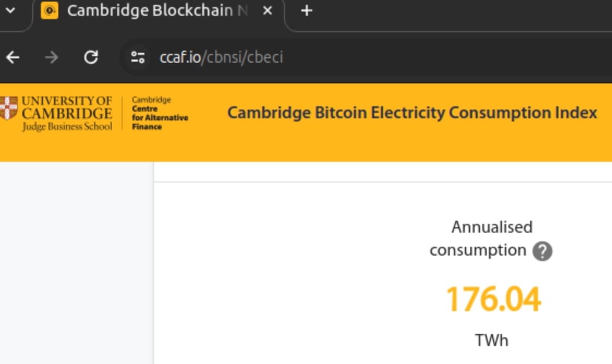
Task: Click the TWh unit label
Action: click(x=492, y=340)
